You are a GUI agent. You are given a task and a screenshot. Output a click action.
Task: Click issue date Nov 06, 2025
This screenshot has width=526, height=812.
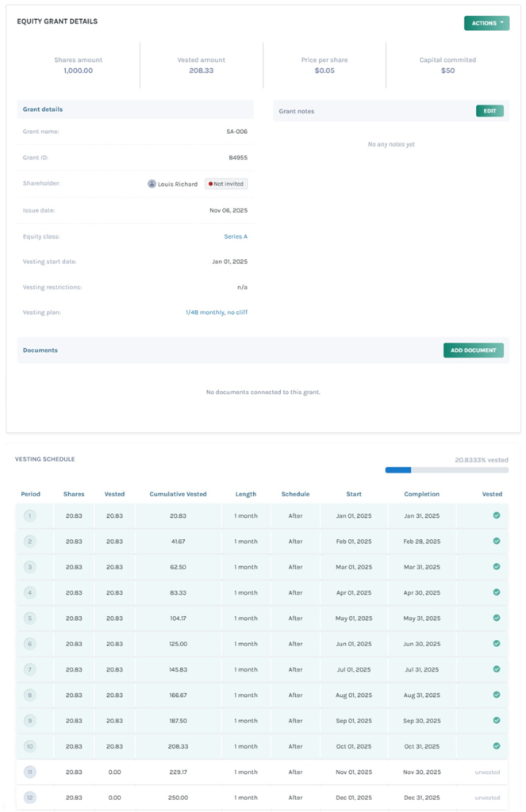[228, 210]
